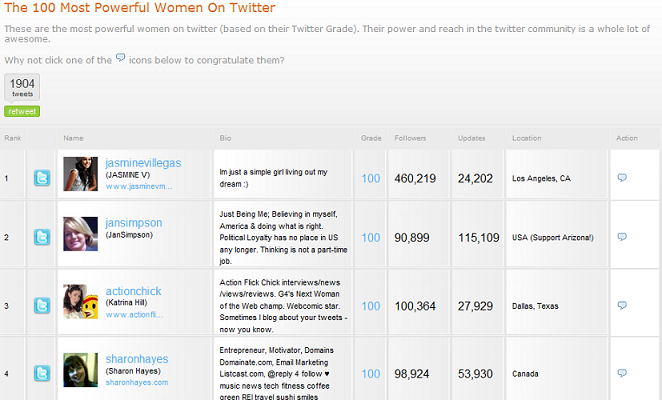Image resolution: width=662 pixels, height=400 pixels.
Task: Click the Name column header
Action: click(73, 138)
